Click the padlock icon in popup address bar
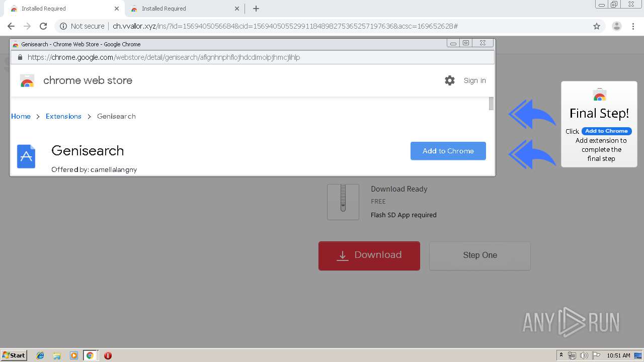 pos(20,57)
